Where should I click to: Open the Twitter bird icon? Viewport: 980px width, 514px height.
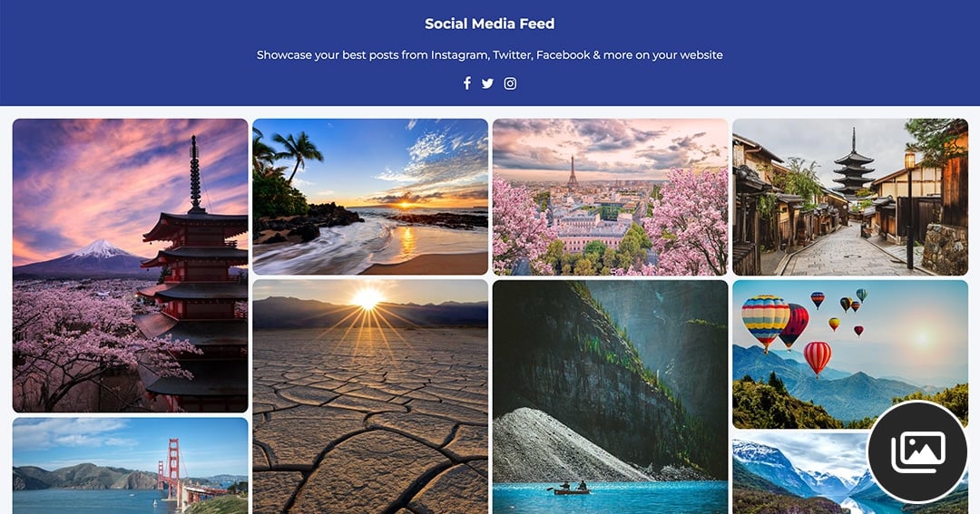pyautogui.click(x=487, y=83)
